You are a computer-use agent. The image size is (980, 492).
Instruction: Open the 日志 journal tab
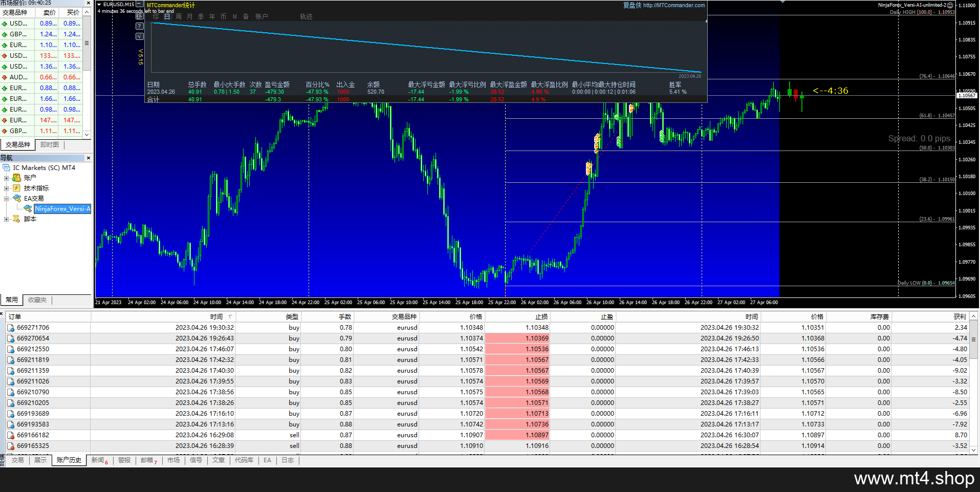288,460
